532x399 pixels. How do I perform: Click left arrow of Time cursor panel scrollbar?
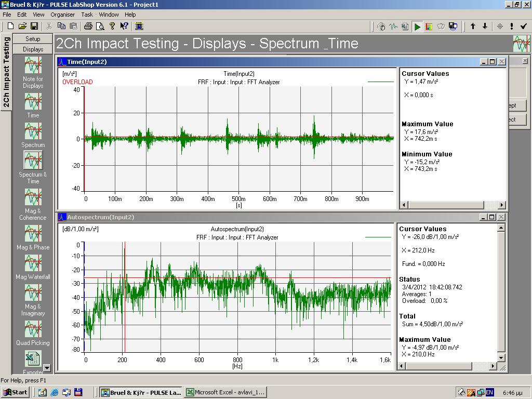pos(404,205)
